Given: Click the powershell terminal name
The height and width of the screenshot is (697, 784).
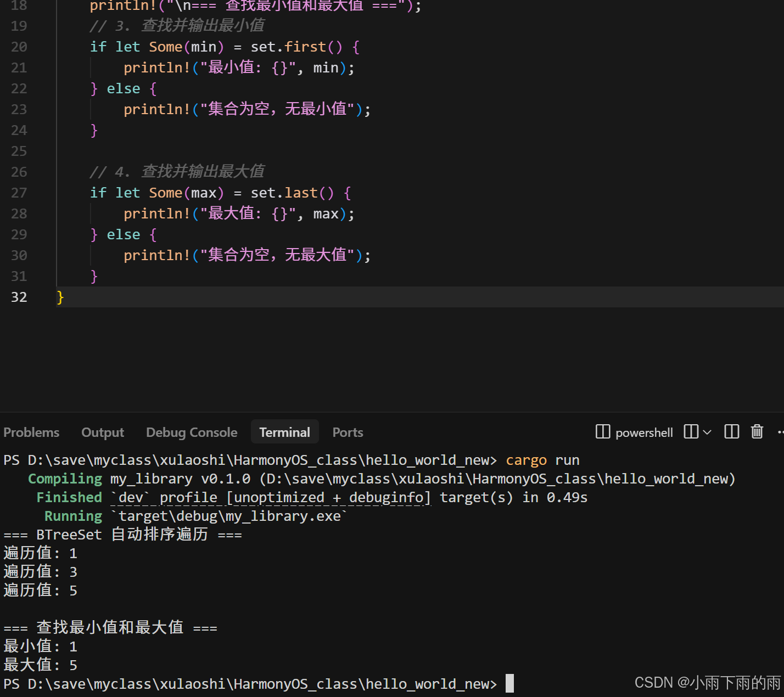Looking at the screenshot, I should point(644,432).
